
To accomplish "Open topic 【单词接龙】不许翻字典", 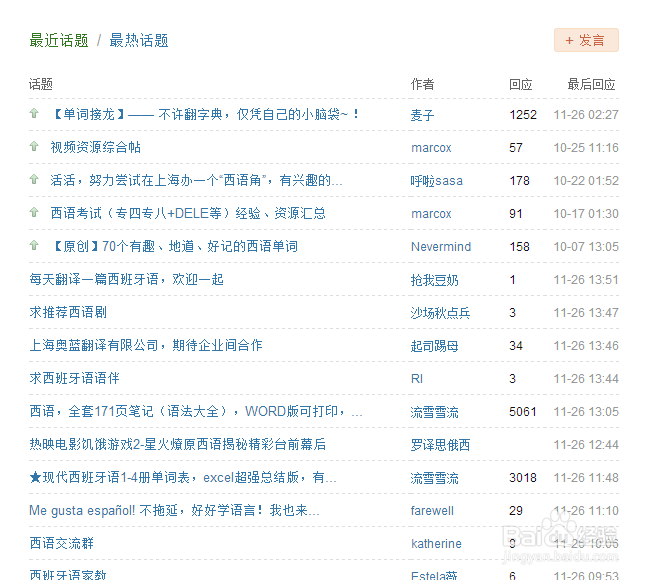I will (x=205, y=114).
